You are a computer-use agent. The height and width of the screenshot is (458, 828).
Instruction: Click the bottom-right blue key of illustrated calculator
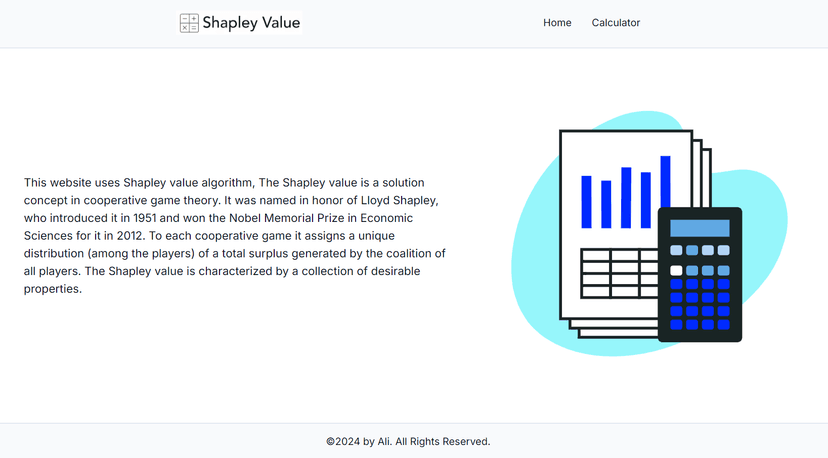click(x=724, y=324)
